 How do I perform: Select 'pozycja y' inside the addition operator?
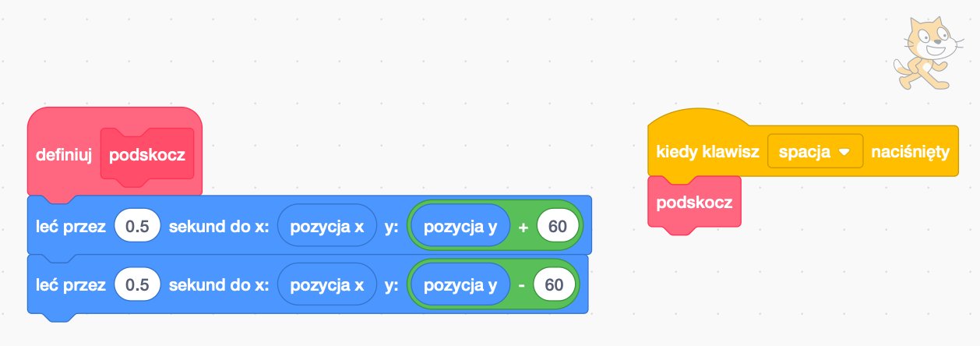[x=460, y=226]
